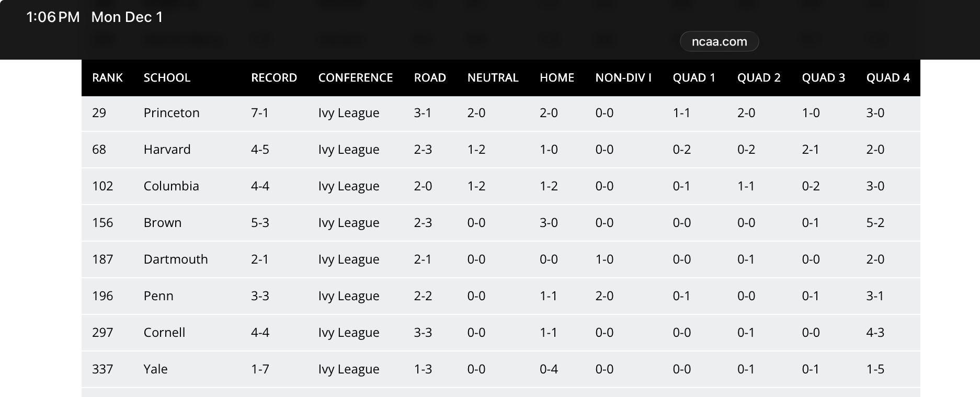Sort table by the RANK column header

pos(107,78)
